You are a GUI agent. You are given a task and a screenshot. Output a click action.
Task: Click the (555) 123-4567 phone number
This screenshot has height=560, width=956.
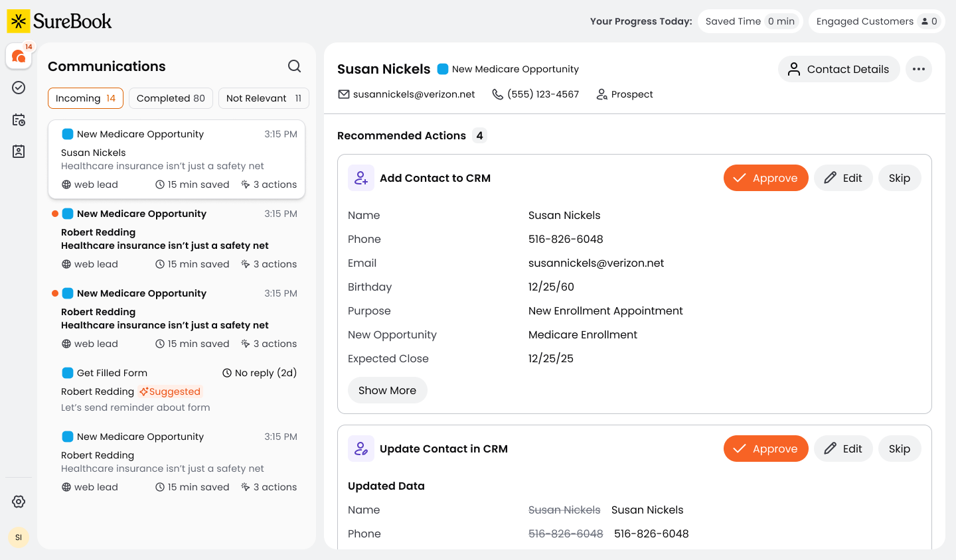click(x=543, y=94)
